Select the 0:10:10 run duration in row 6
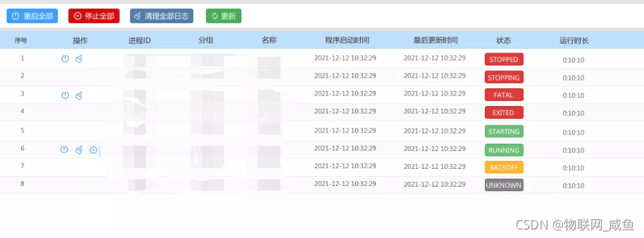The width and height of the screenshot is (644, 238). click(x=573, y=150)
